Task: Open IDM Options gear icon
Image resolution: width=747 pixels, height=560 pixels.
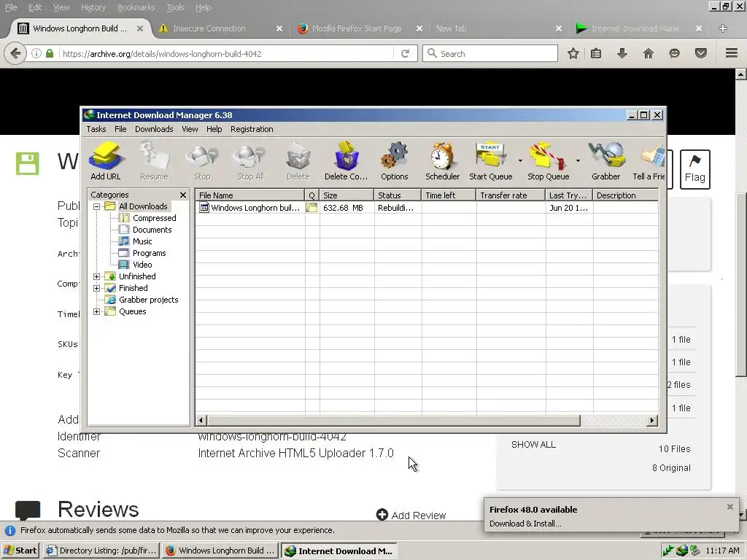Action: (395, 161)
